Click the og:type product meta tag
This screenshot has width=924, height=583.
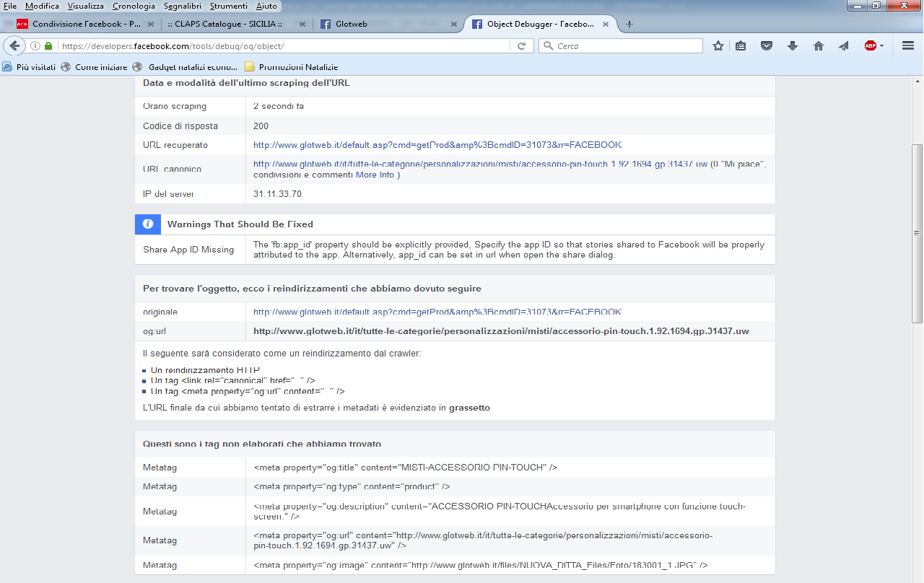click(x=352, y=487)
